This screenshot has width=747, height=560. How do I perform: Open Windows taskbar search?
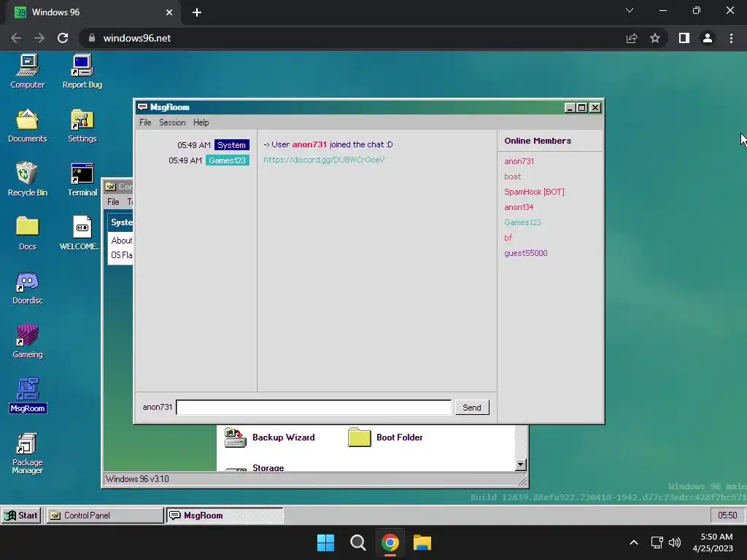(x=357, y=542)
